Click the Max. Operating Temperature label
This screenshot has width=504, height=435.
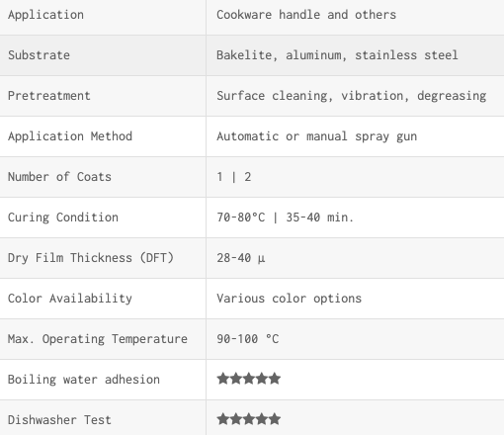point(98,339)
